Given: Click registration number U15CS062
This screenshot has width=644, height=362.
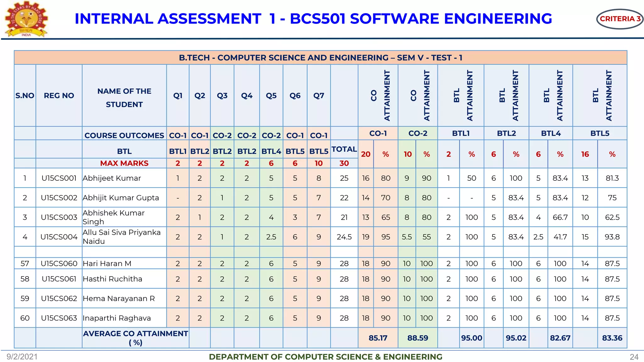Looking at the screenshot, I should click(x=59, y=299).
